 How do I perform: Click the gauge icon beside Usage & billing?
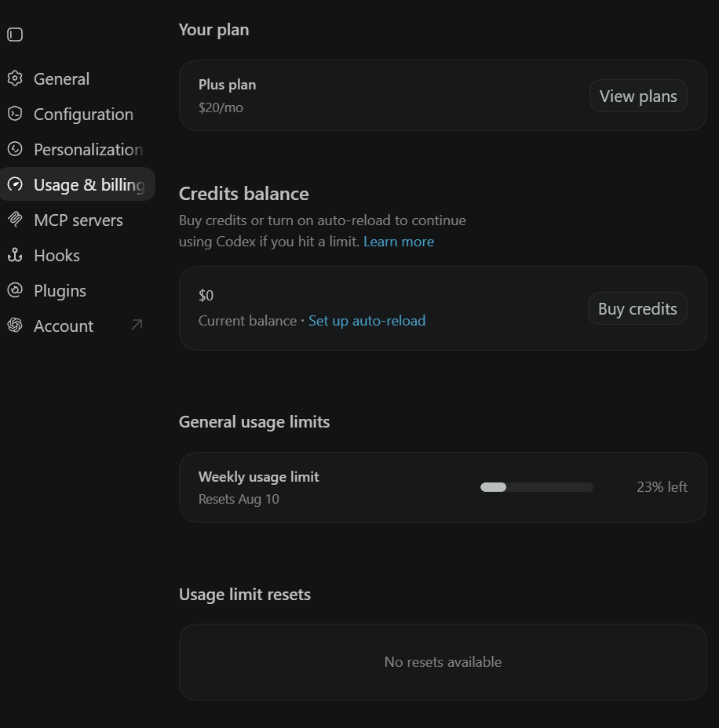(x=15, y=184)
